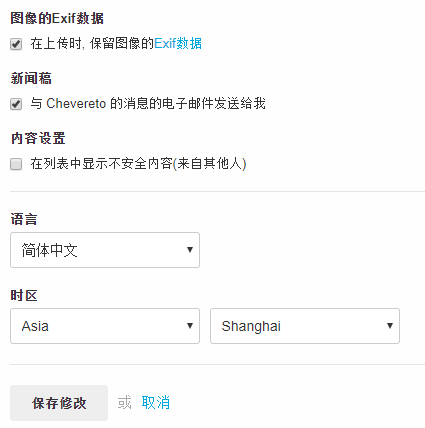Click the 图像的Exif数据 section heading

[x=57, y=18]
